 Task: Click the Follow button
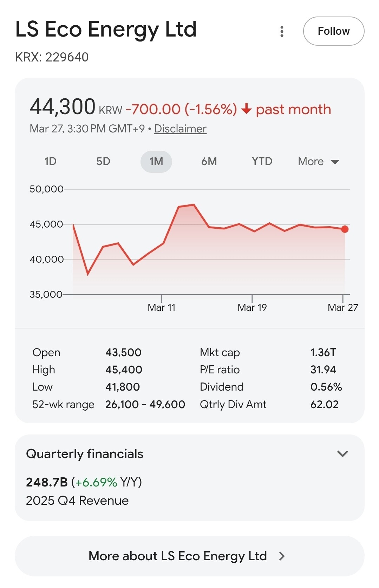tap(333, 31)
